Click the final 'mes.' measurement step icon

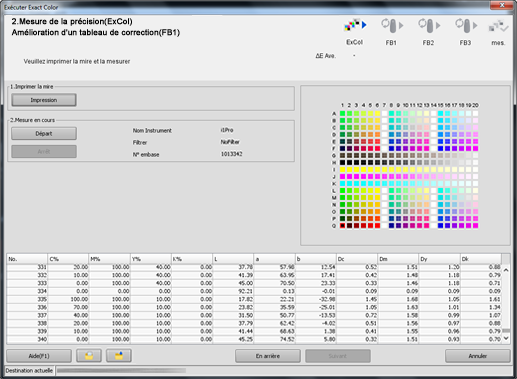(498, 26)
